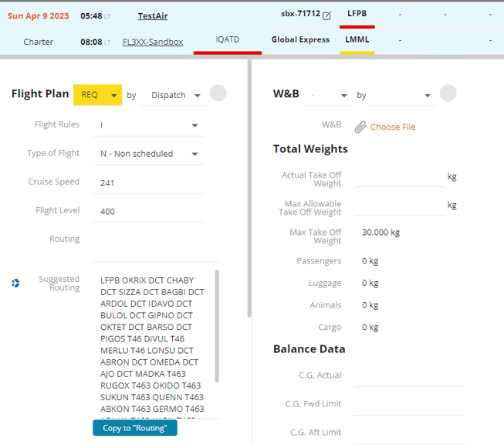Open the Dispatch assignee dropdown
Viewport: 504px width, 445px height.
[x=176, y=95]
